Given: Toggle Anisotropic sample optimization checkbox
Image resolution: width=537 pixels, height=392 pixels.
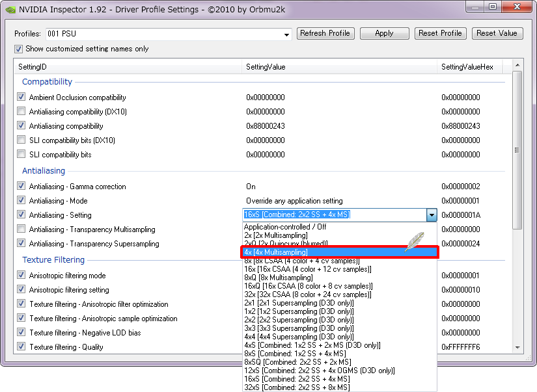Looking at the screenshot, I should [21, 318].
